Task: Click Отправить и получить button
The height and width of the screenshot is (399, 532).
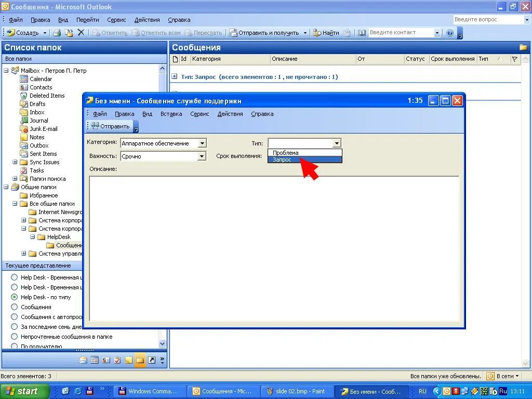Action: click(264, 33)
